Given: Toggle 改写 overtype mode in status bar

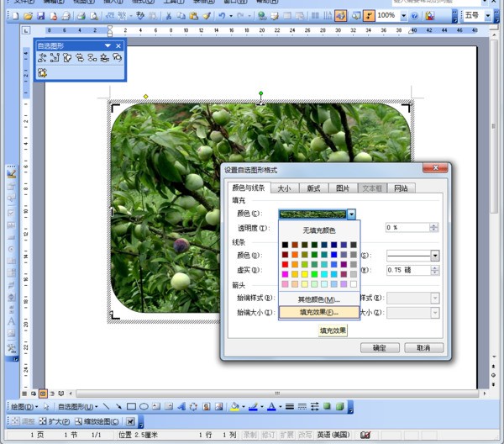Looking at the screenshot, I should [x=306, y=435].
